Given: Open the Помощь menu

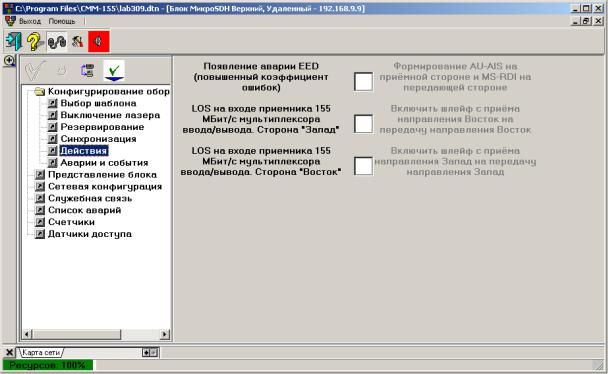Looking at the screenshot, I should [62, 21].
